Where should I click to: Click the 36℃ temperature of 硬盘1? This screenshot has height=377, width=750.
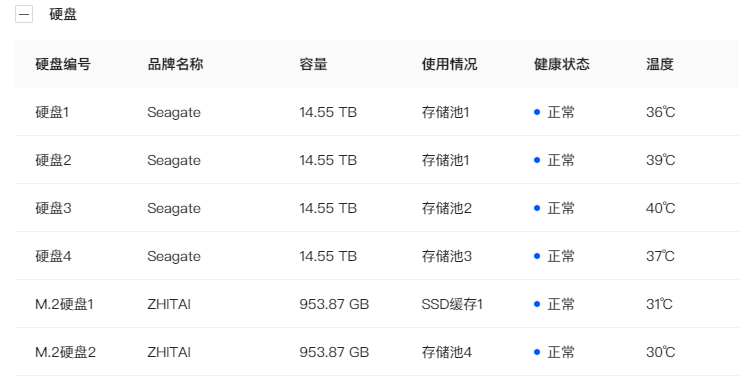(661, 112)
